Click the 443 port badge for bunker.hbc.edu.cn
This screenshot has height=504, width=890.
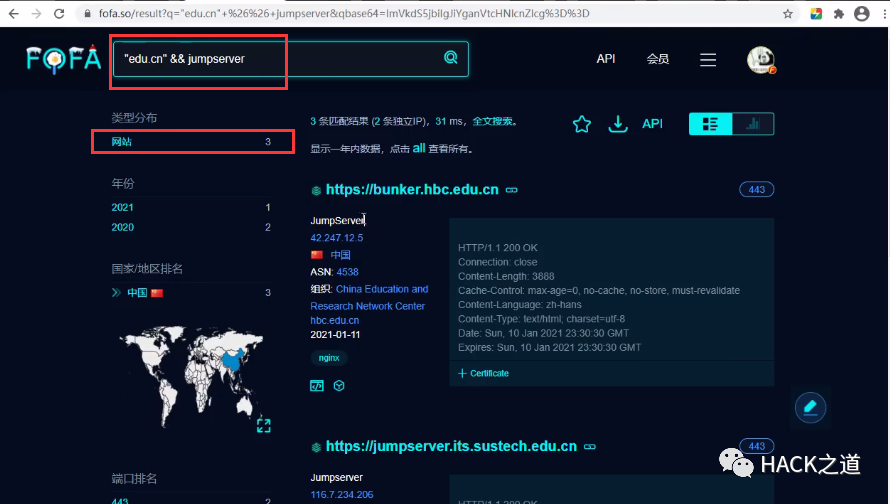click(757, 190)
